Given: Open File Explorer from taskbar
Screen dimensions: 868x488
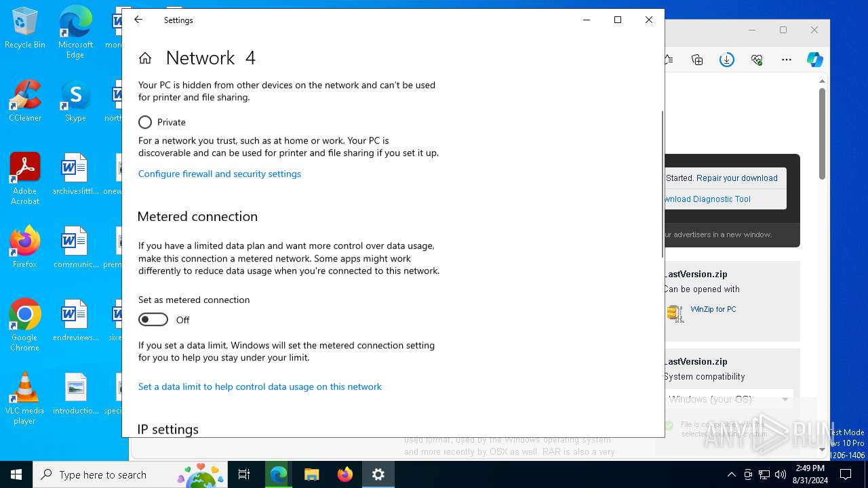Looking at the screenshot, I should pyautogui.click(x=312, y=474).
